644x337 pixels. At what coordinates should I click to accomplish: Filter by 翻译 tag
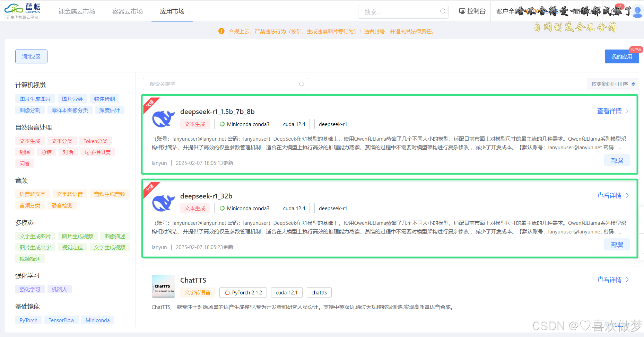25,152
